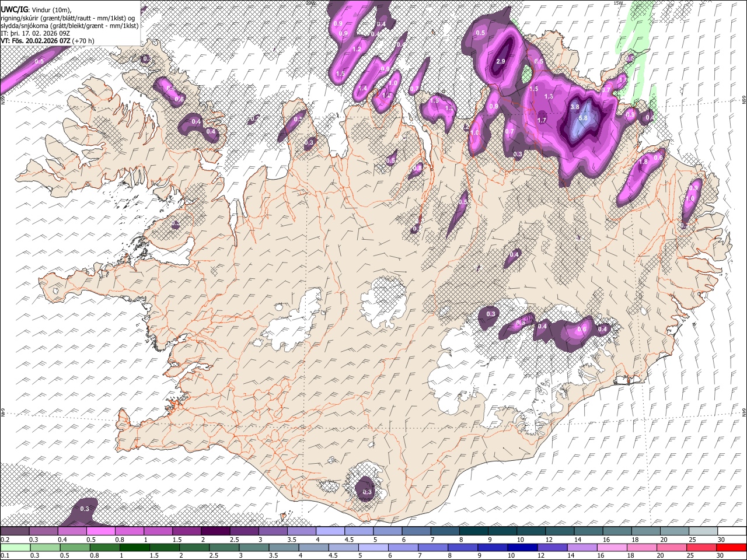
Task: Pick the pale green 0.1 swatch in lower legend
Action: 15,547
